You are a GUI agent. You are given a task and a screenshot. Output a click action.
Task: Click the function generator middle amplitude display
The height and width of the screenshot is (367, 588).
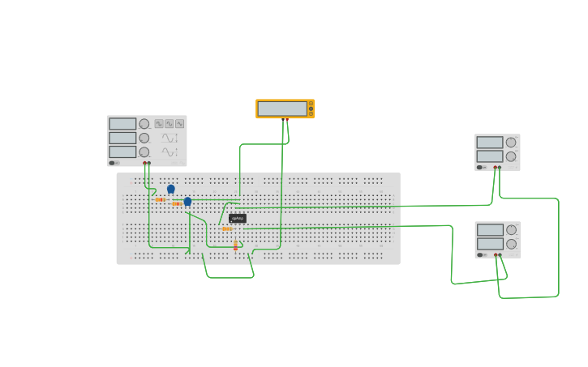pyautogui.click(x=122, y=138)
